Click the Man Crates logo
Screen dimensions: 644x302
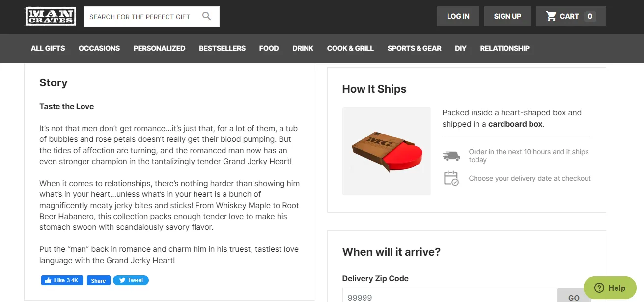point(51,16)
